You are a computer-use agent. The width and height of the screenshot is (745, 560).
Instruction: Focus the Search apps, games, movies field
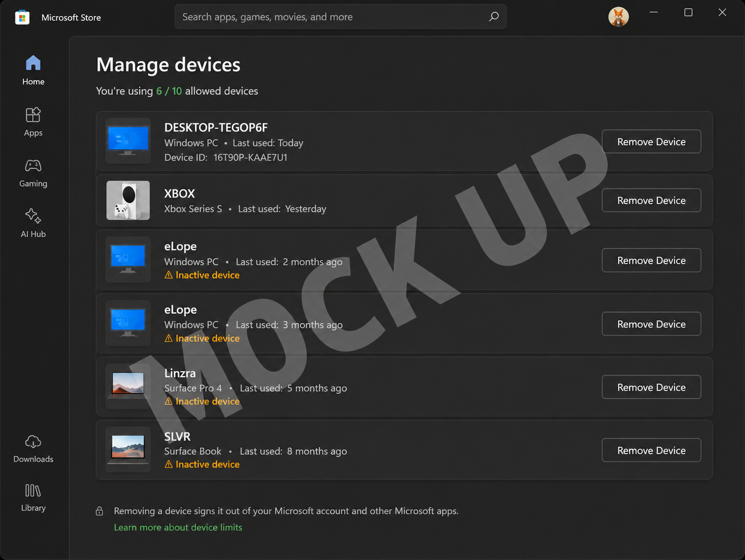[x=341, y=16]
